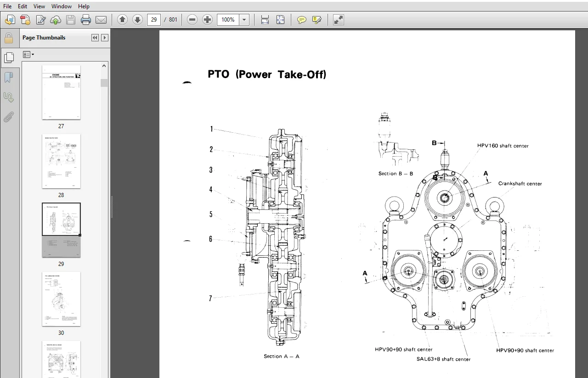Click the Read mode expand icon
Viewport: 588px width, 378px height.
pyautogui.click(x=339, y=20)
